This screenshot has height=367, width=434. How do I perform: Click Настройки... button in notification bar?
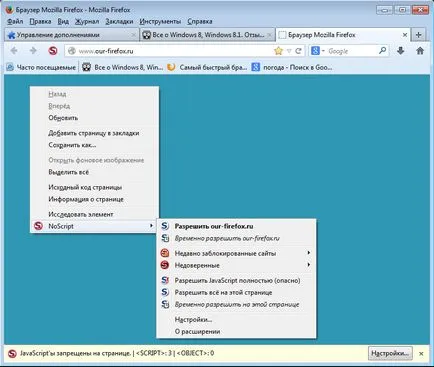click(390, 353)
